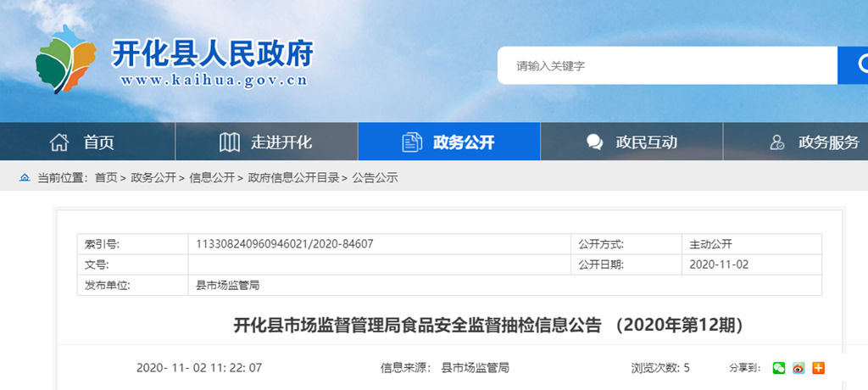The image size is (868, 390).
Task: Go to 首页 in the breadcrumb
Action: pyautogui.click(x=106, y=178)
